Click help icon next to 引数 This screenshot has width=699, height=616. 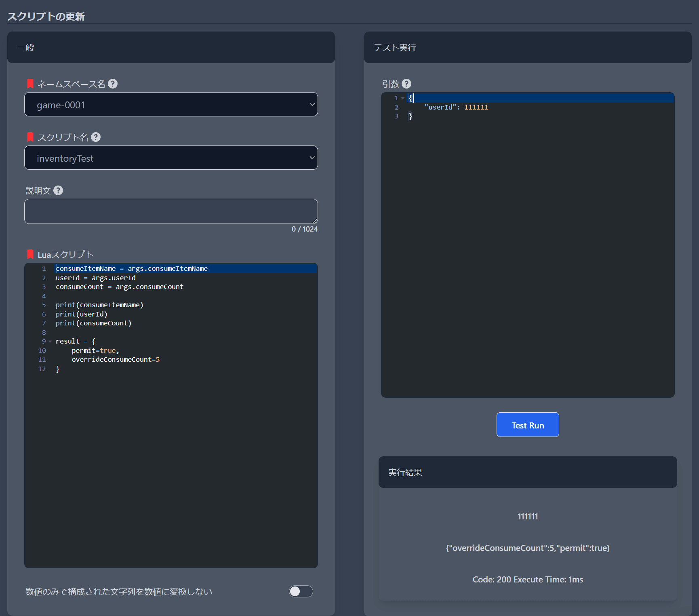tap(406, 84)
